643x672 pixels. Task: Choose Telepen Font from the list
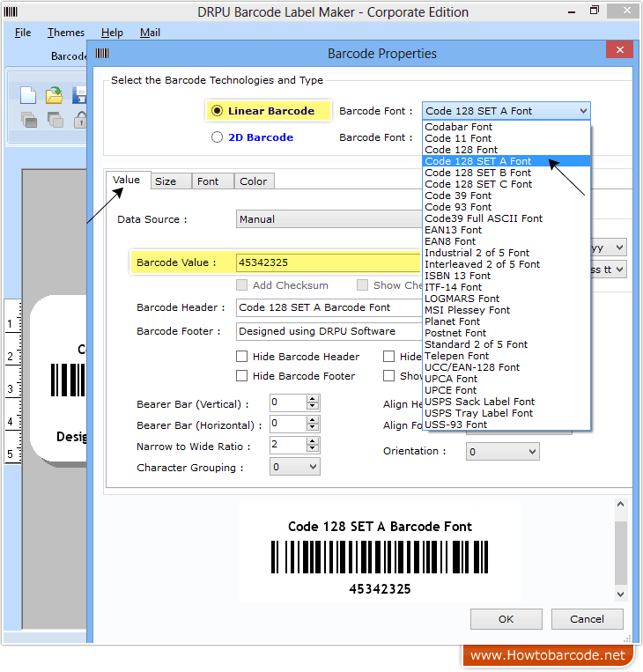click(506, 356)
